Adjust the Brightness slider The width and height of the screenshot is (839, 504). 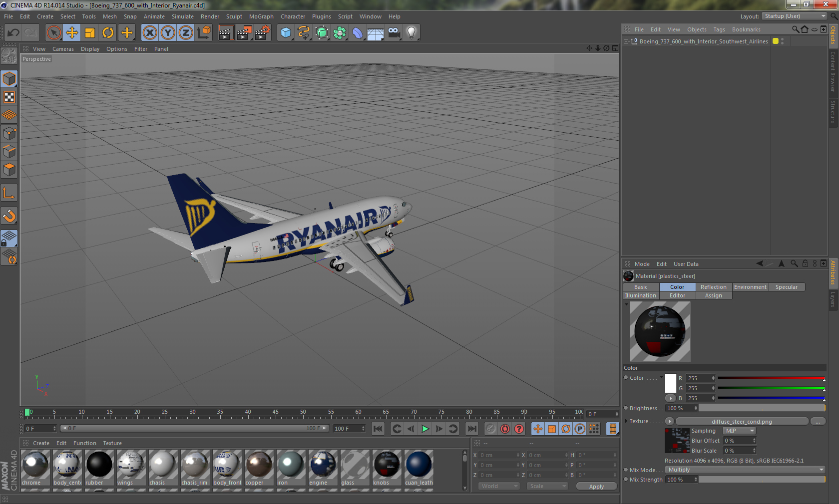[762, 408]
